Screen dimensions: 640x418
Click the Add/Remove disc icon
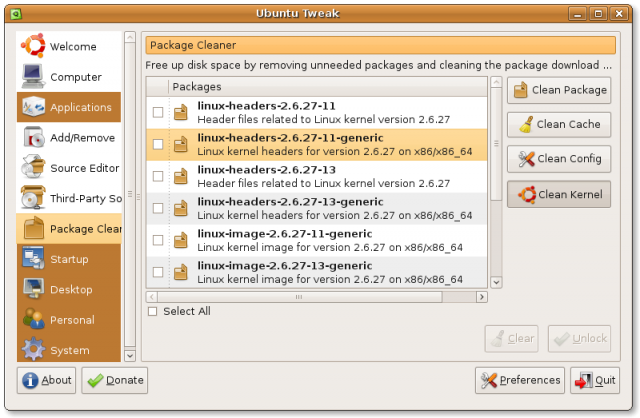tap(33, 137)
